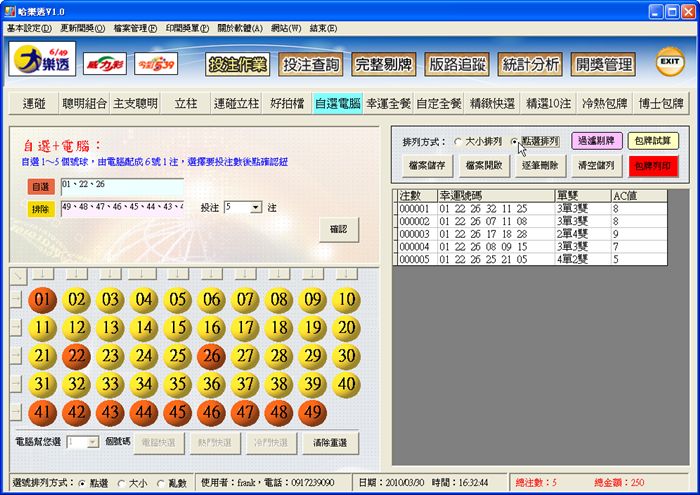The image size is (700, 495).
Task: Open the 基本設定 menu
Action: tap(30, 28)
